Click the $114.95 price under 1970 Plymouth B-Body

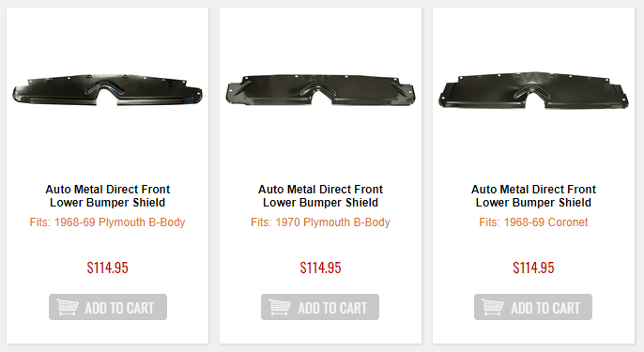[x=320, y=268]
